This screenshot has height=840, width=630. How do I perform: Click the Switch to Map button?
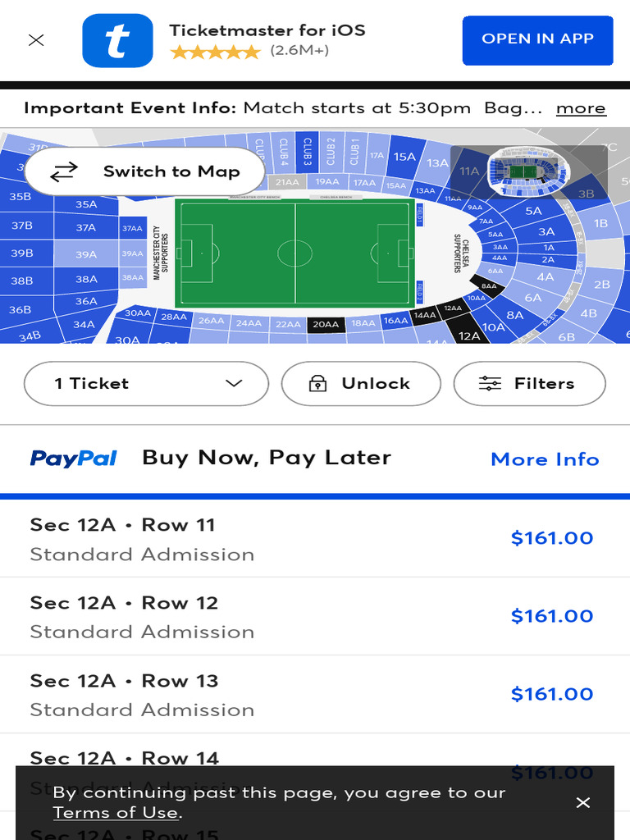coord(145,171)
